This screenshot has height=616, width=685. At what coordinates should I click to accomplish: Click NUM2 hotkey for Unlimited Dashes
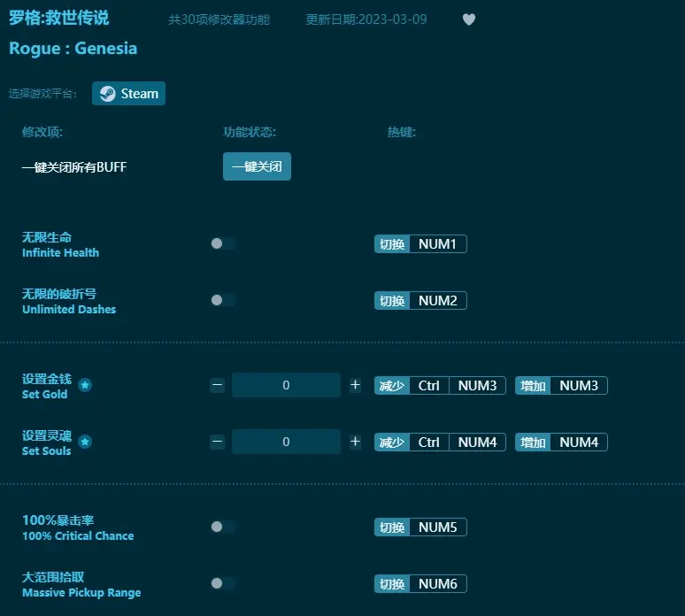tap(438, 301)
